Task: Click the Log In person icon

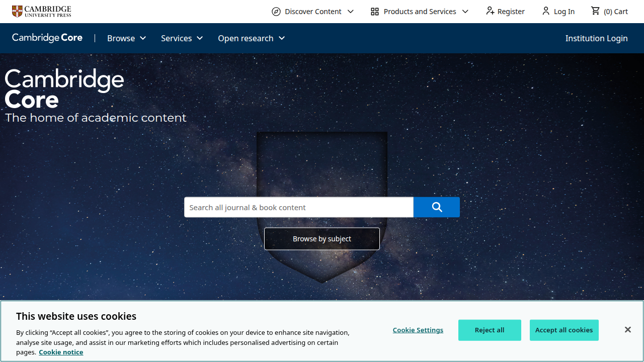Action: (546, 11)
